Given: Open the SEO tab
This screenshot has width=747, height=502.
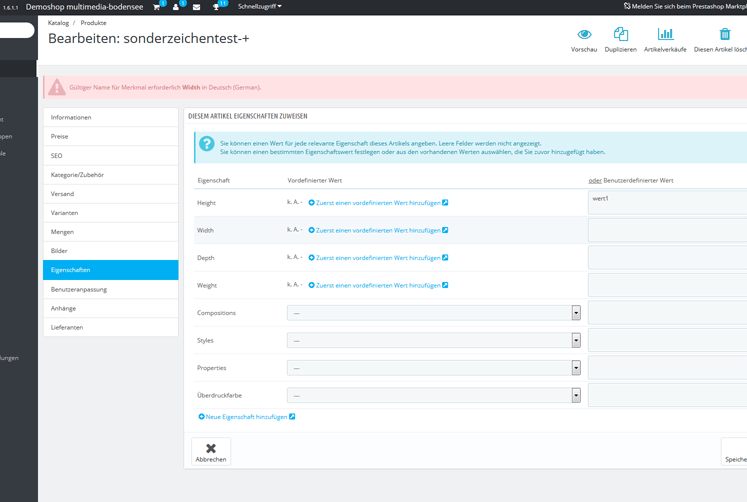Looking at the screenshot, I should click(x=111, y=156).
